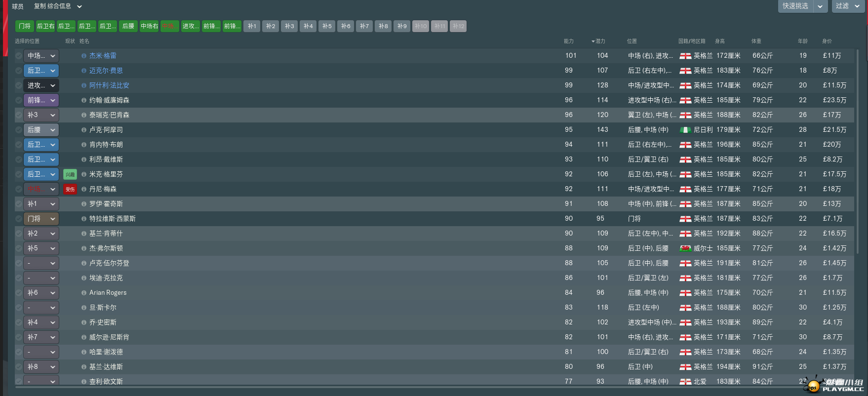Image resolution: width=868 pixels, height=396 pixels.
Task: Open the 复制 综合信息 view menu
Action: 58,6
